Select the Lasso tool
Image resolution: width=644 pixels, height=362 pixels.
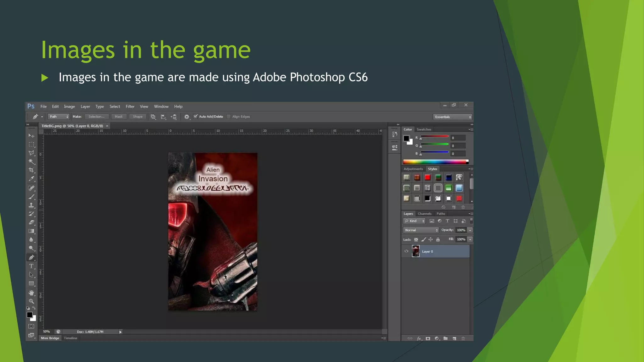(x=31, y=153)
